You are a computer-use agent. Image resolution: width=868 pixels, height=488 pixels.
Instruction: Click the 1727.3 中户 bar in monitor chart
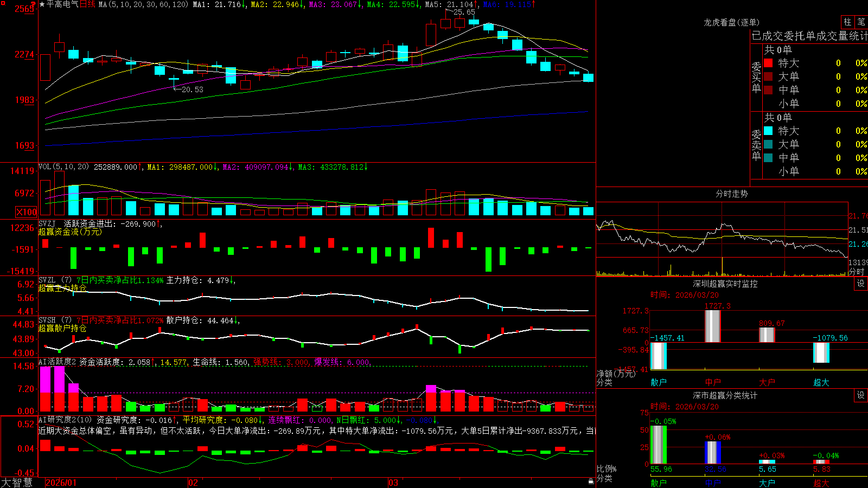(x=713, y=326)
